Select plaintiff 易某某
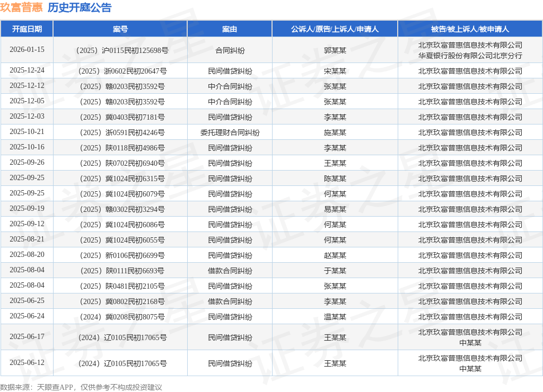543x392 pixels. pyautogui.click(x=335, y=209)
